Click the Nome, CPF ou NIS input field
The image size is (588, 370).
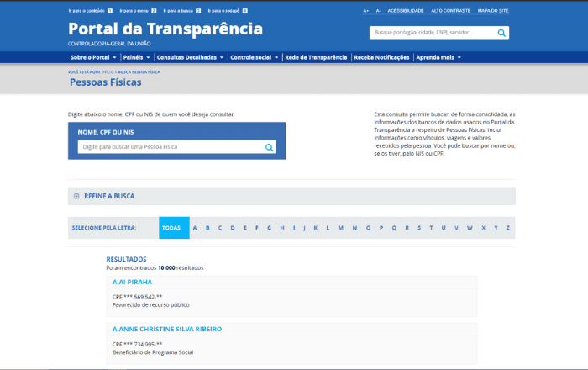point(170,147)
